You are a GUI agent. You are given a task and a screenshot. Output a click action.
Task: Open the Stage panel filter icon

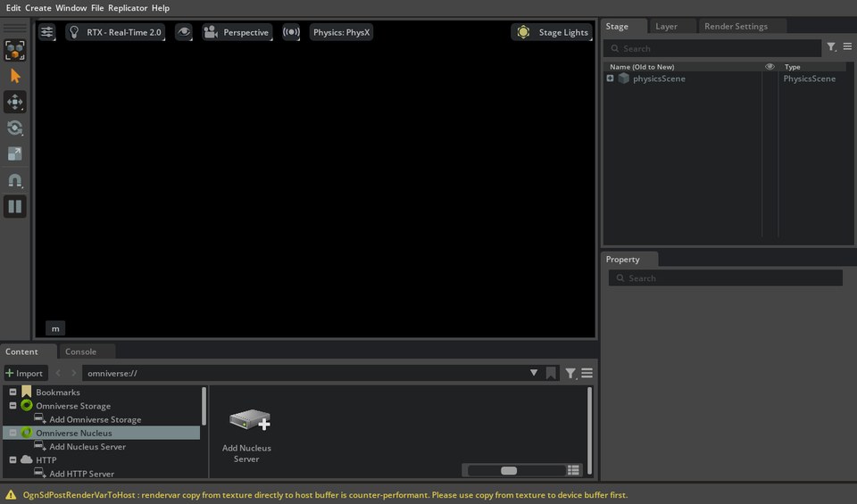coord(831,47)
